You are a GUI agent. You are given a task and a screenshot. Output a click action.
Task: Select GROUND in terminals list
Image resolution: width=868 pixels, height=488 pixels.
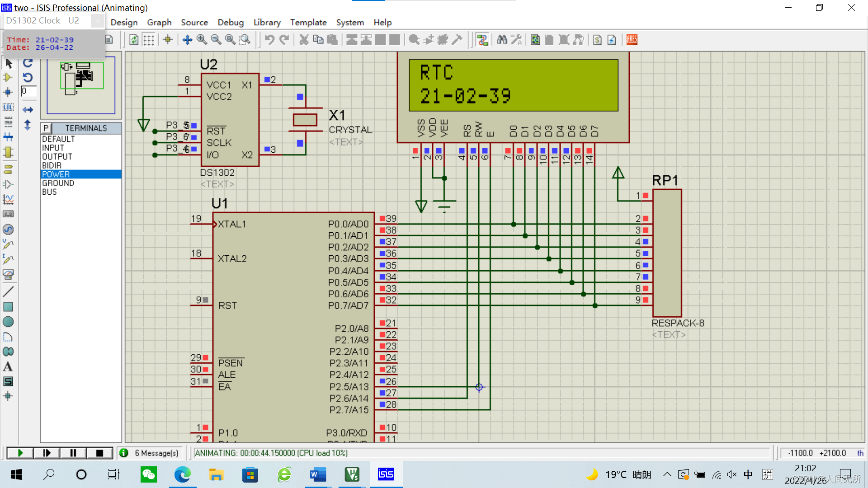tap(58, 183)
